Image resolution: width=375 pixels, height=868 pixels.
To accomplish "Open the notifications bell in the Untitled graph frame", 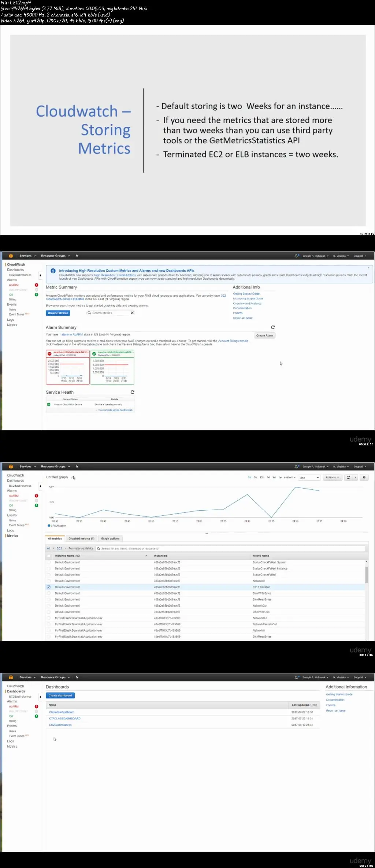I will click(x=296, y=467).
